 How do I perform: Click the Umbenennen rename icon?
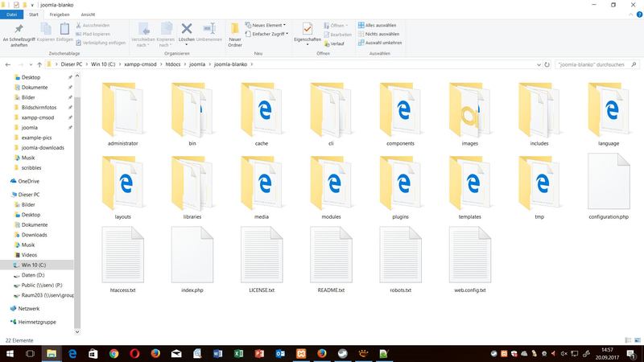coord(209,32)
